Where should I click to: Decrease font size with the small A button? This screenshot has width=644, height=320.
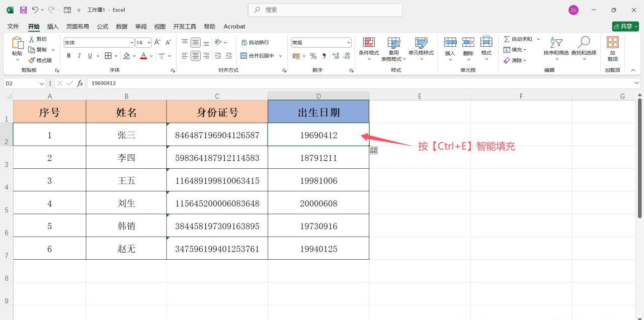pyautogui.click(x=168, y=43)
